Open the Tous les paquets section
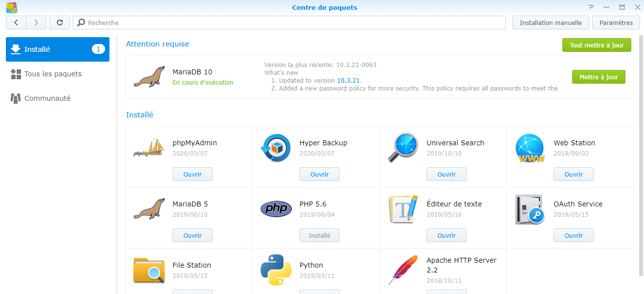Image resolution: width=644 pixels, height=294 pixels. tap(58, 74)
